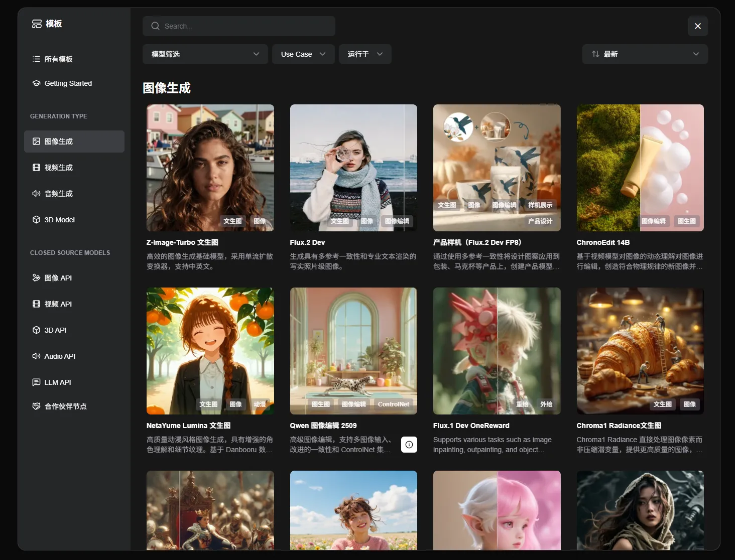
Task: Click the 图像生成 section heading
Action: pyautogui.click(x=167, y=88)
